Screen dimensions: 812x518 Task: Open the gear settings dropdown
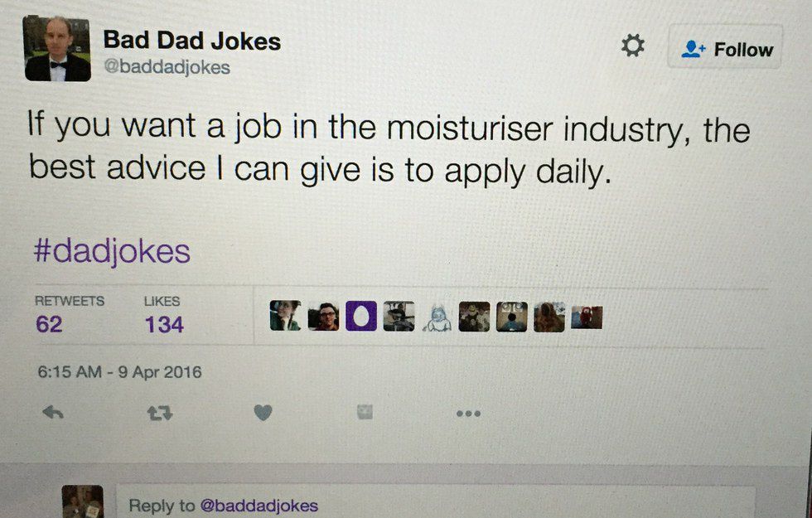[633, 47]
